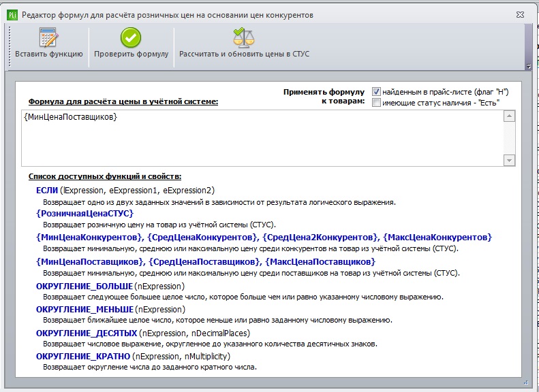Select the ОКРУГЛЕНИЕ_КРАТНО function
The height and width of the screenshot is (392, 539).
[x=83, y=357]
